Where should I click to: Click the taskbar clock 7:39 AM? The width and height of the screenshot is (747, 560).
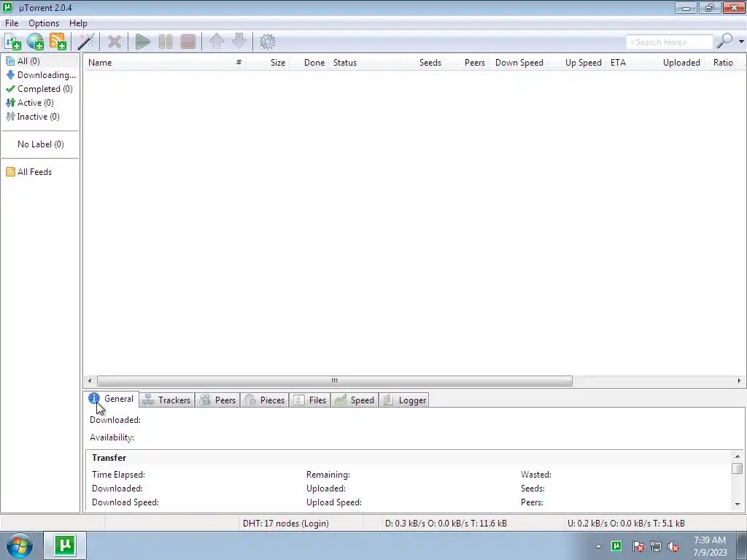click(710, 546)
